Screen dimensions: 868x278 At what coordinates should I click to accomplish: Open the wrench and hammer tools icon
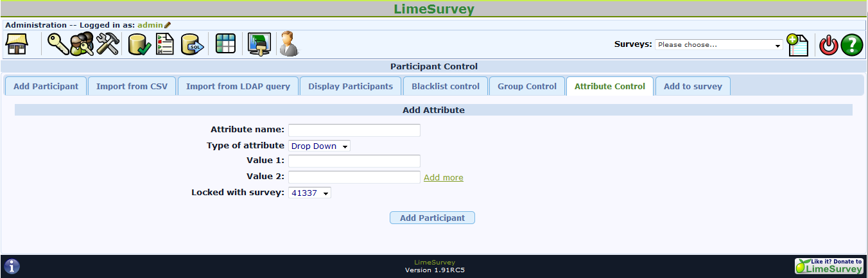tap(108, 44)
